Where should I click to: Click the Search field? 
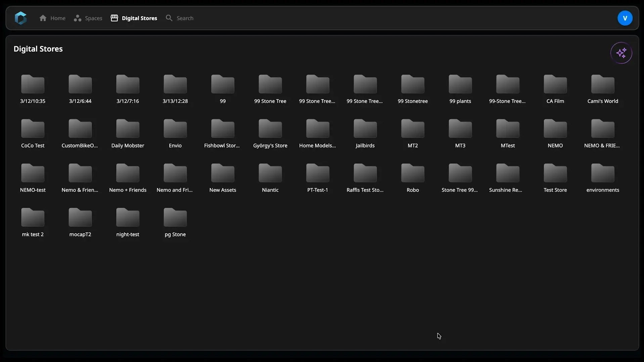(x=185, y=18)
